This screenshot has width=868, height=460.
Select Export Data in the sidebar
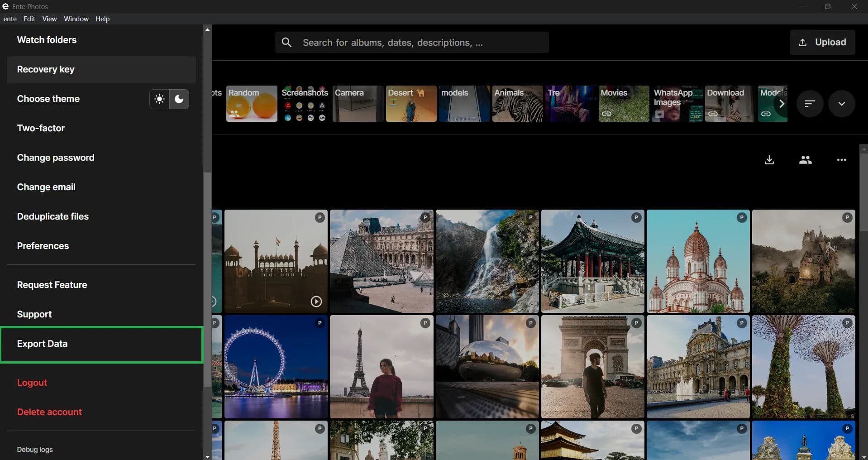pos(43,344)
